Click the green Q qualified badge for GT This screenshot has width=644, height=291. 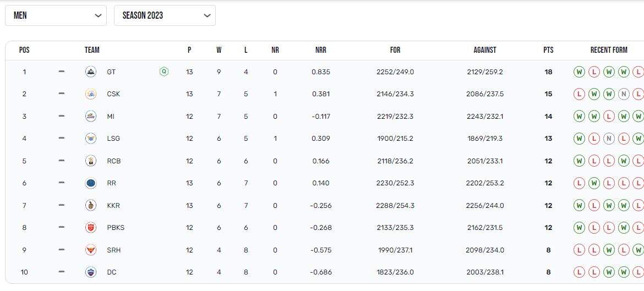163,72
